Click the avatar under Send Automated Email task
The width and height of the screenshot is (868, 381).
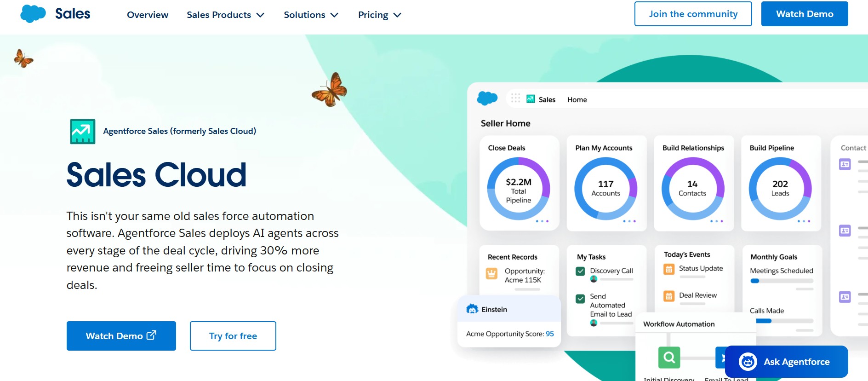click(594, 323)
